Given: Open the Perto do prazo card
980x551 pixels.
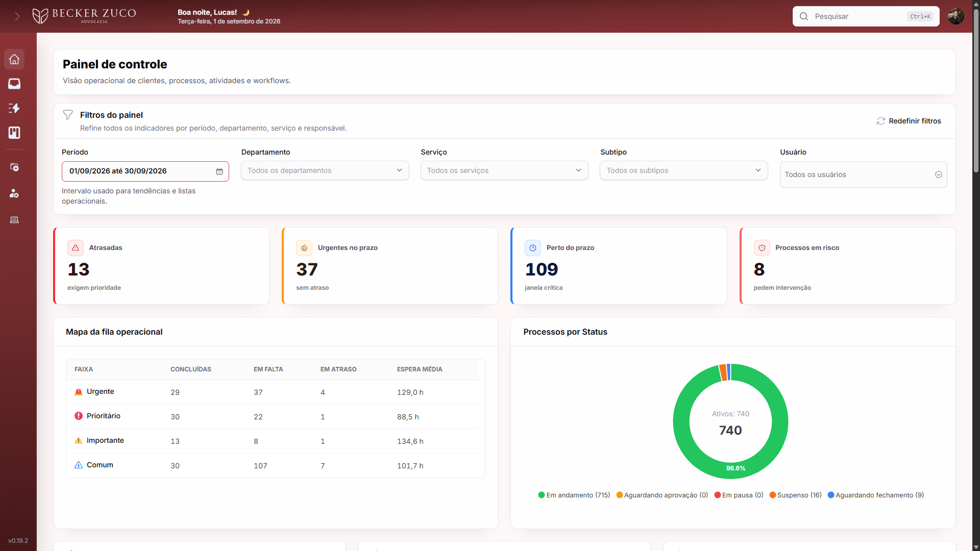Looking at the screenshot, I should click(619, 266).
